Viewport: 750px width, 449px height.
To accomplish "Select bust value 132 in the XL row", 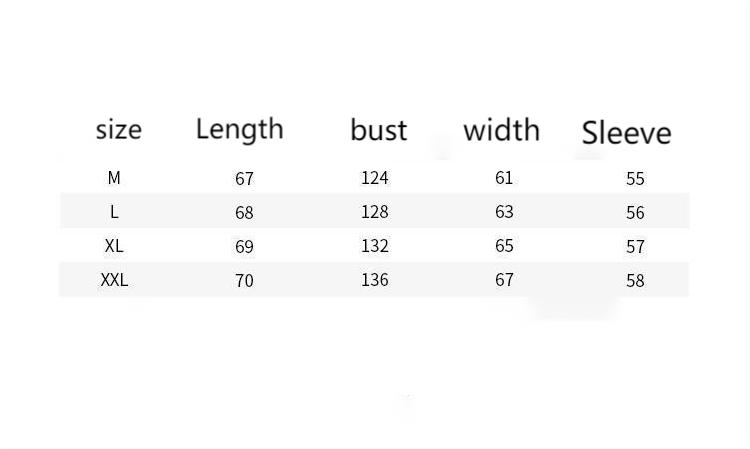I will pos(374,246).
